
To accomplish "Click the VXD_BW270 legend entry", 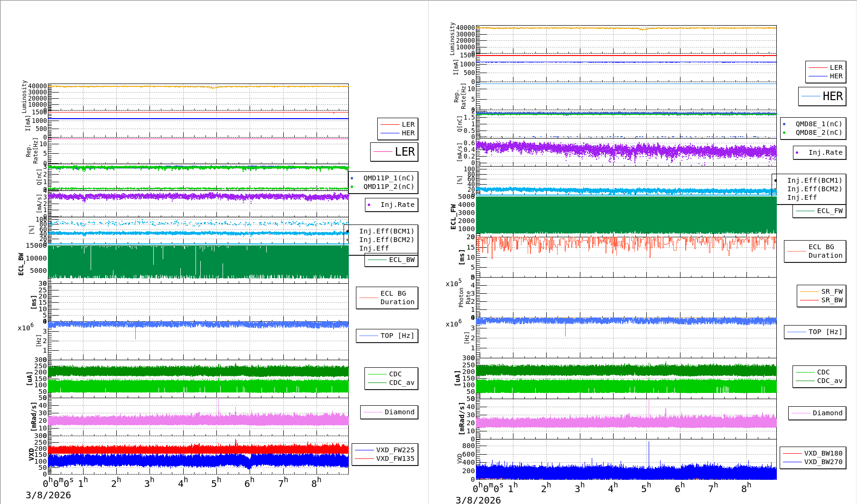I will pyautogui.click(x=823, y=462).
